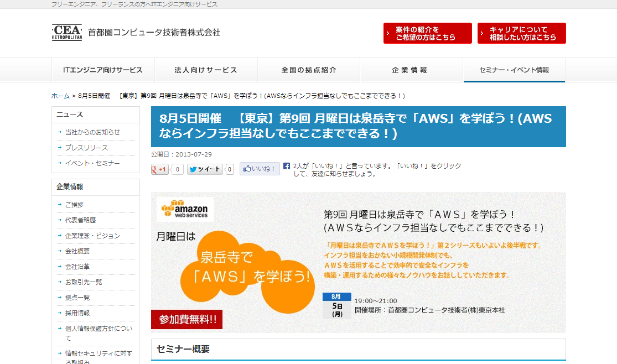Click the Google +1 count box
617x364 pixels.
[178, 170]
